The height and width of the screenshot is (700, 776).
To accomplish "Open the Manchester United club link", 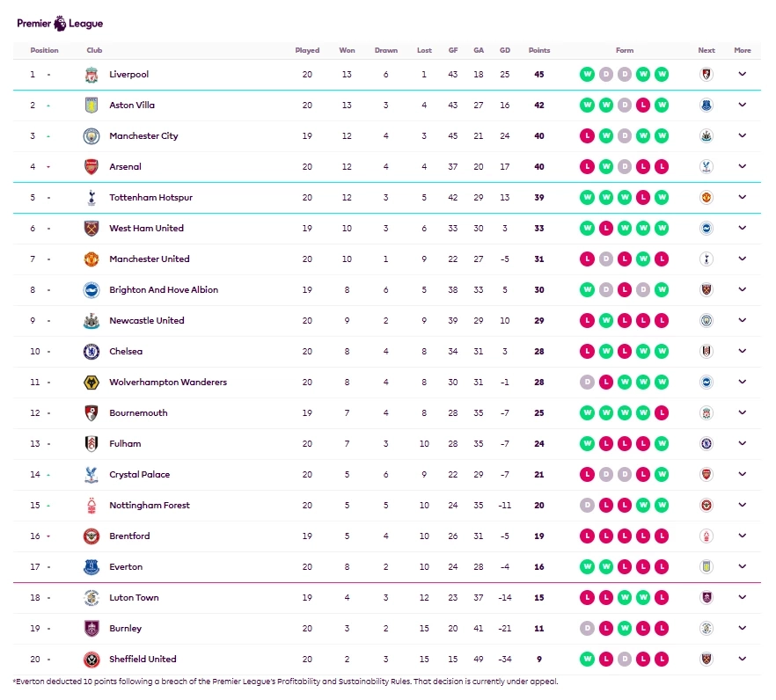I will point(149,259).
